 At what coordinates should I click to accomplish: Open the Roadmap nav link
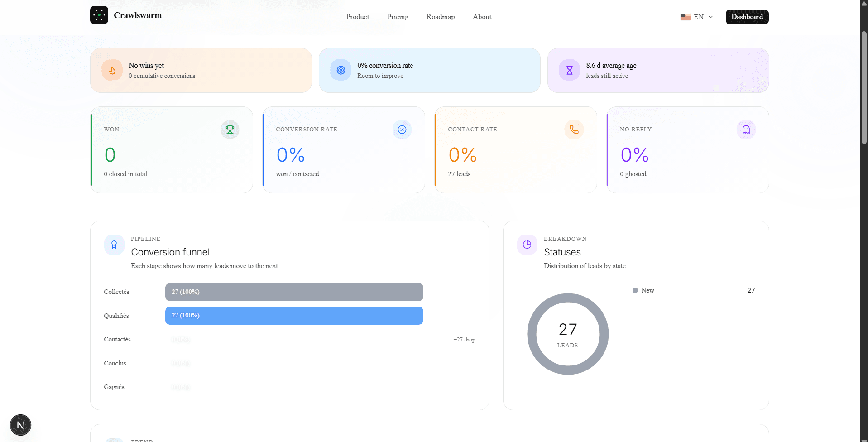441,17
